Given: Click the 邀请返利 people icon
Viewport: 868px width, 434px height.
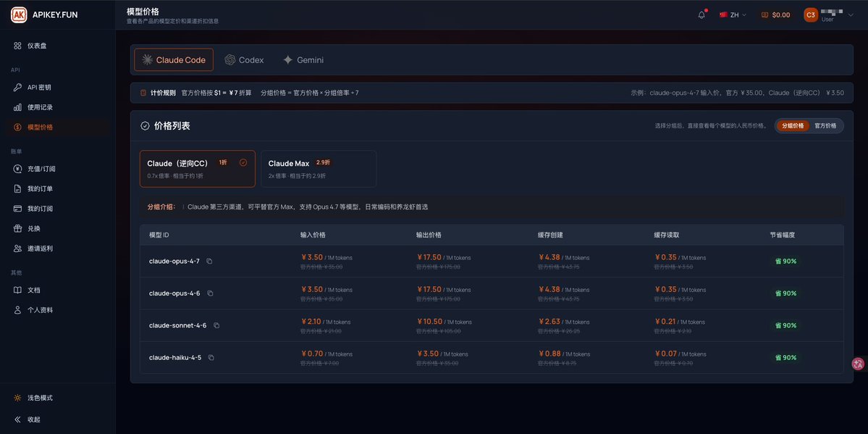Looking at the screenshot, I should (17, 249).
